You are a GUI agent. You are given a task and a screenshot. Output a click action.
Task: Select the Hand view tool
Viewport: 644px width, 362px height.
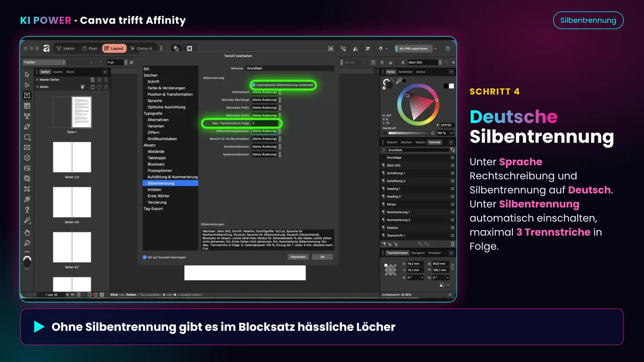[27, 232]
